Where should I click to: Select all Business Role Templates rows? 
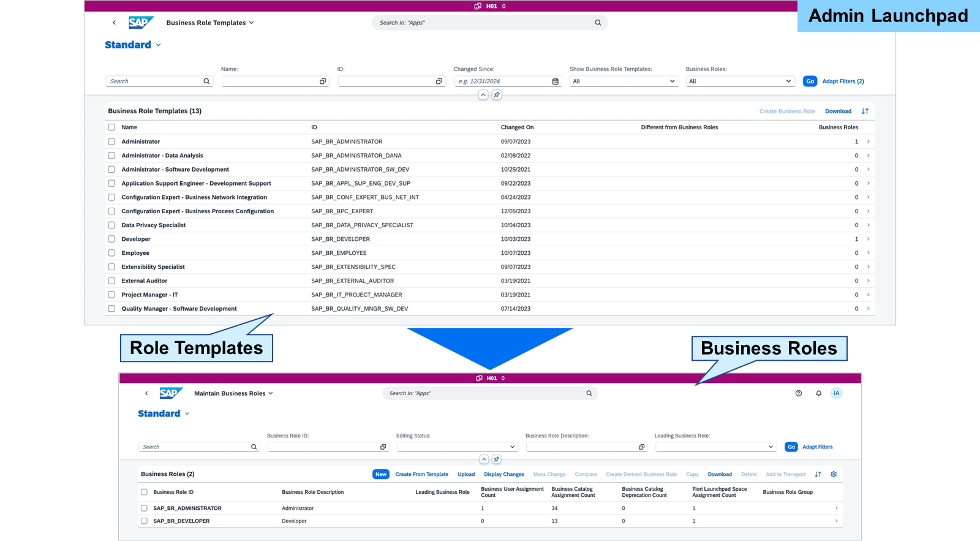(111, 127)
